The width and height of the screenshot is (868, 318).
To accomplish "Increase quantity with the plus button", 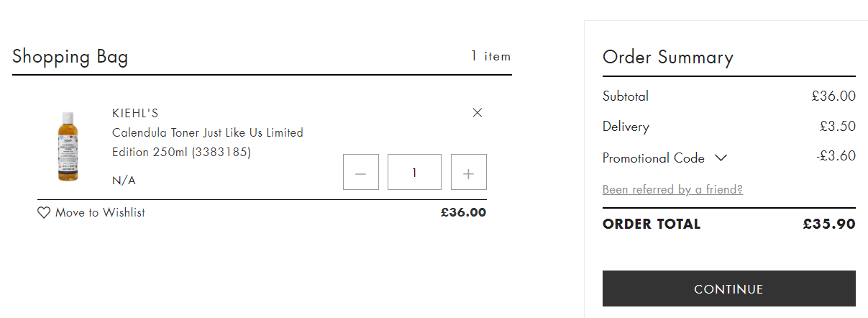I will (469, 172).
